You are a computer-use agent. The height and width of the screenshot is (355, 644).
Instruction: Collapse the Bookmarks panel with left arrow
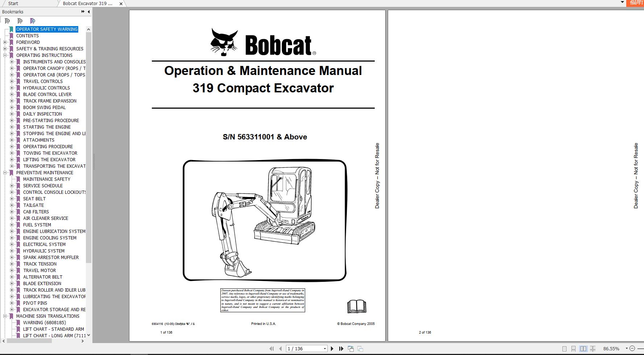pos(89,12)
